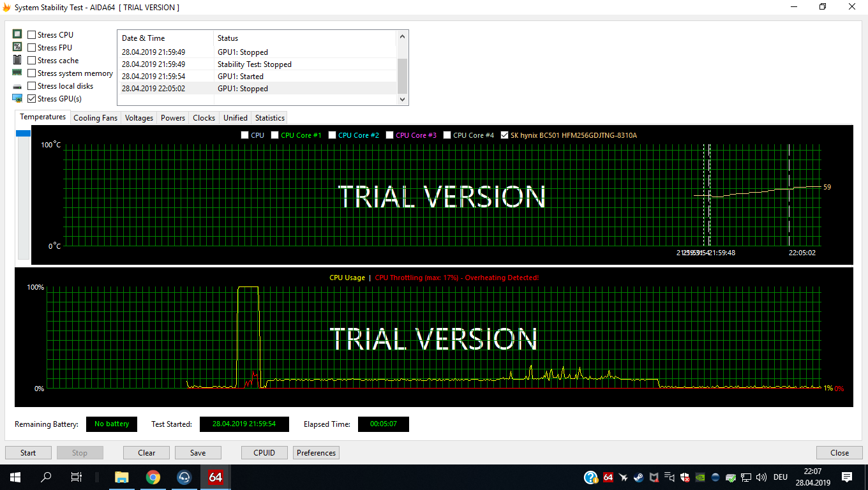The image size is (868, 490).
Task: Toggle the CPU Core #1 graph checkbox
Action: [275, 135]
